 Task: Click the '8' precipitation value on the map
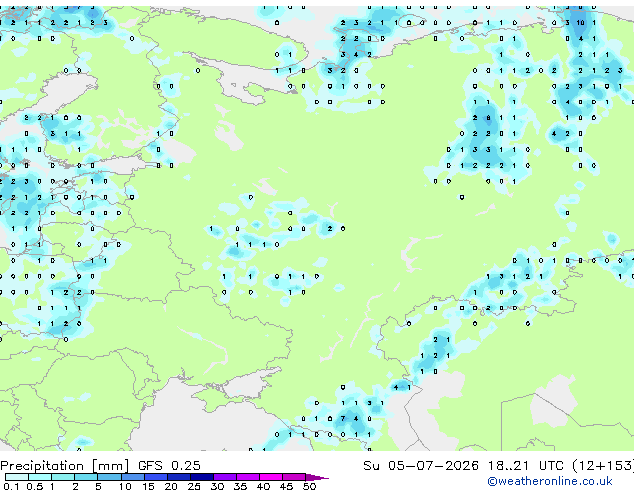pos(488,118)
